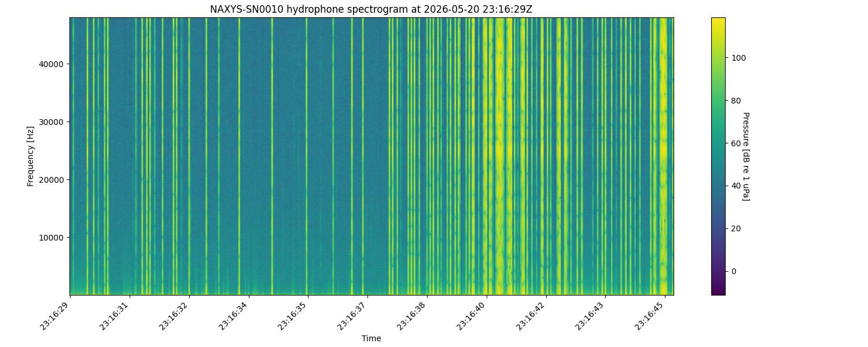Click the 23:16:37 time tick label
This screenshot has height=347, width=868.
(x=354, y=315)
